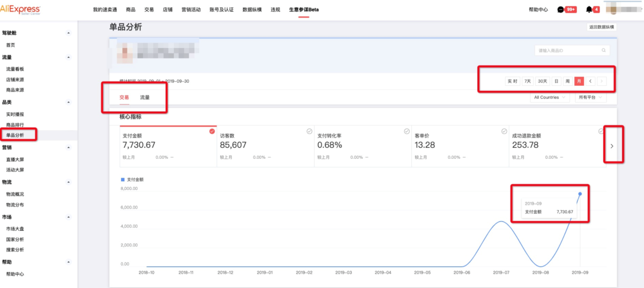This screenshot has width=644, height=288.
Task: Open 搜索分析 in sidebar
Action: coord(15,250)
